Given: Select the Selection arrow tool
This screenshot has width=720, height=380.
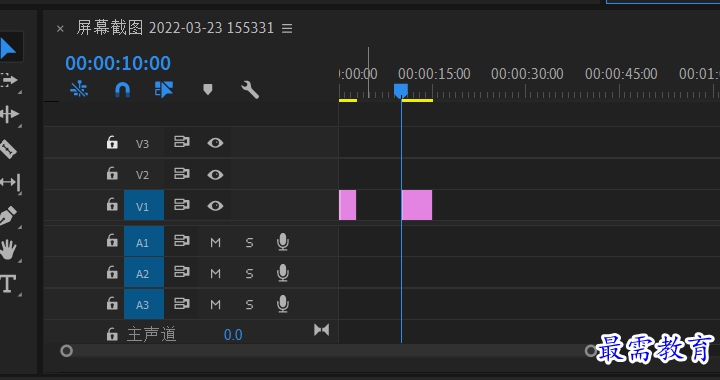Looking at the screenshot, I should click(x=8, y=48).
